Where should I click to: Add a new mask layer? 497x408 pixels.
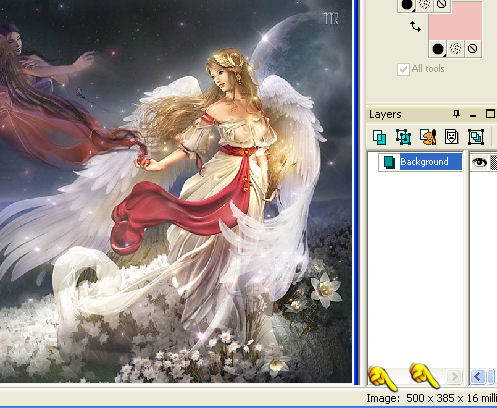[452, 137]
